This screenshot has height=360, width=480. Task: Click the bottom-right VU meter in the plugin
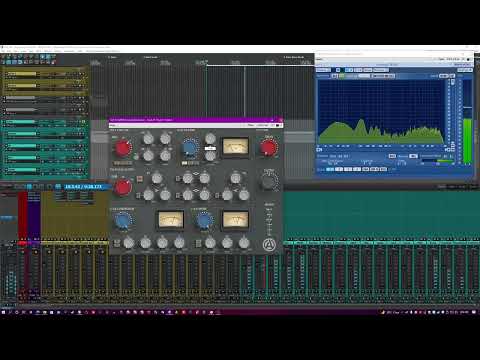pyautogui.click(x=235, y=219)
